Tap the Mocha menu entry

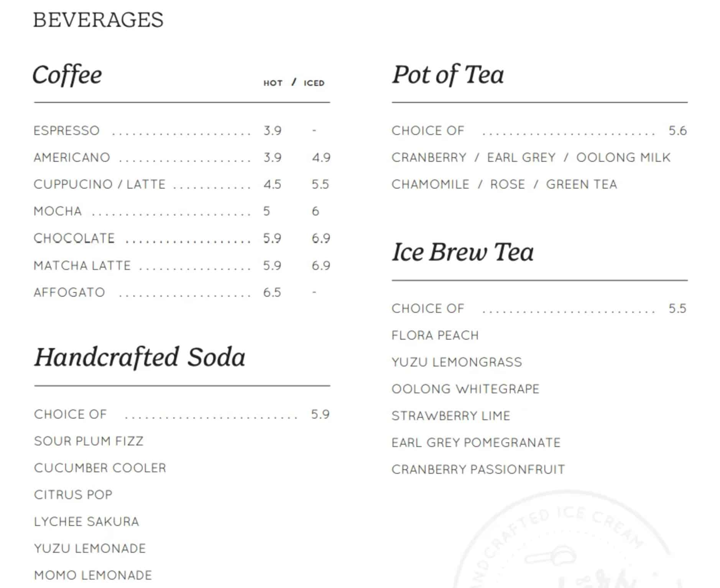tap(58, 211)
